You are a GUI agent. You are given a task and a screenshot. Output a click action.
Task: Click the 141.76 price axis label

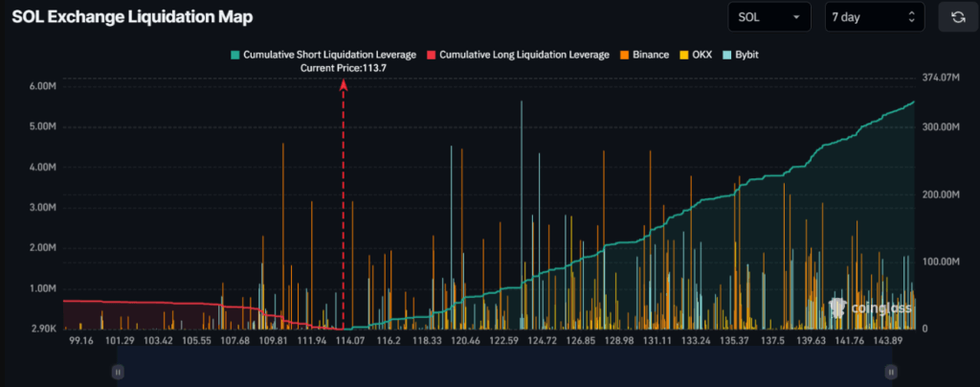[x=850, y=341]
